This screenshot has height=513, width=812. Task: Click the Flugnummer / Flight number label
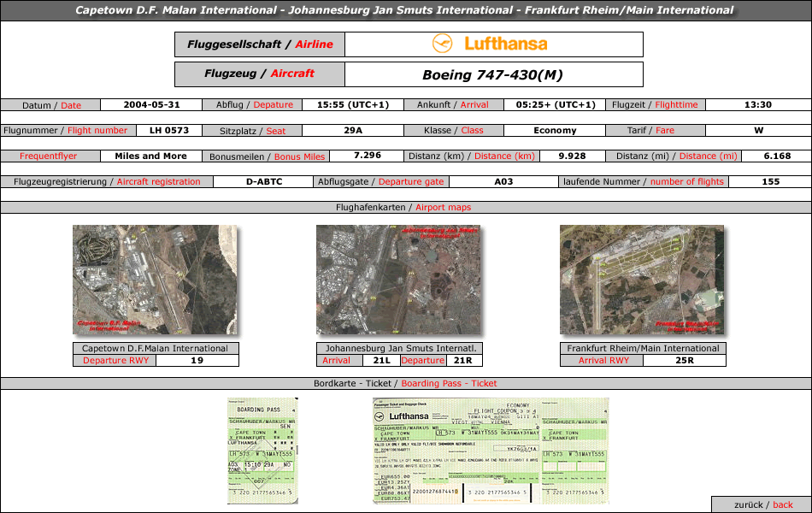(x=68, y=131)
